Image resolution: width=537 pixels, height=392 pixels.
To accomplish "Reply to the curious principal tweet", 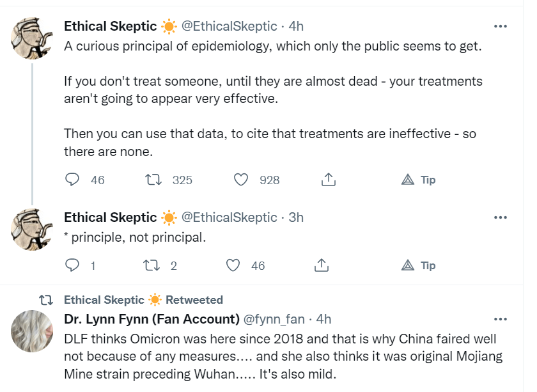I will click(73, 180).
